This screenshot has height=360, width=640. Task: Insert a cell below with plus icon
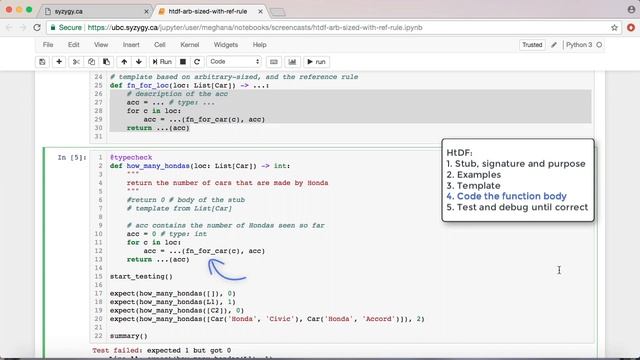[59, 62]
